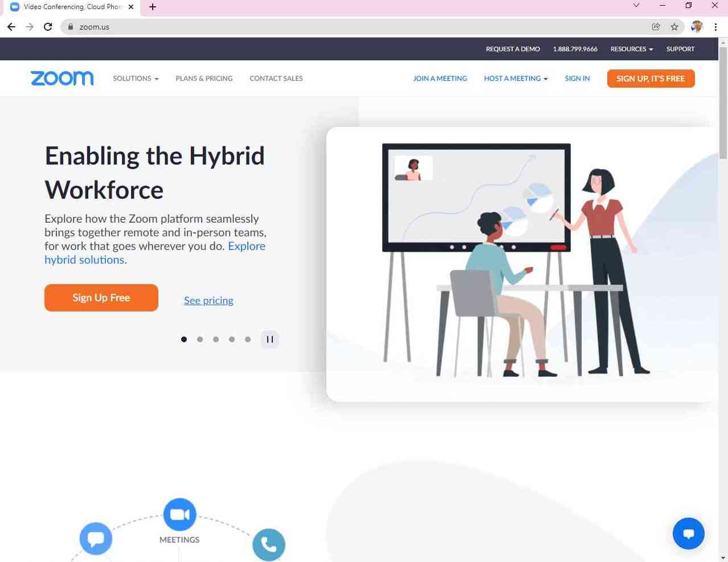Click the Zoom logo in header
The width and height of the screenshot is (728, 562).
[62, 78]
